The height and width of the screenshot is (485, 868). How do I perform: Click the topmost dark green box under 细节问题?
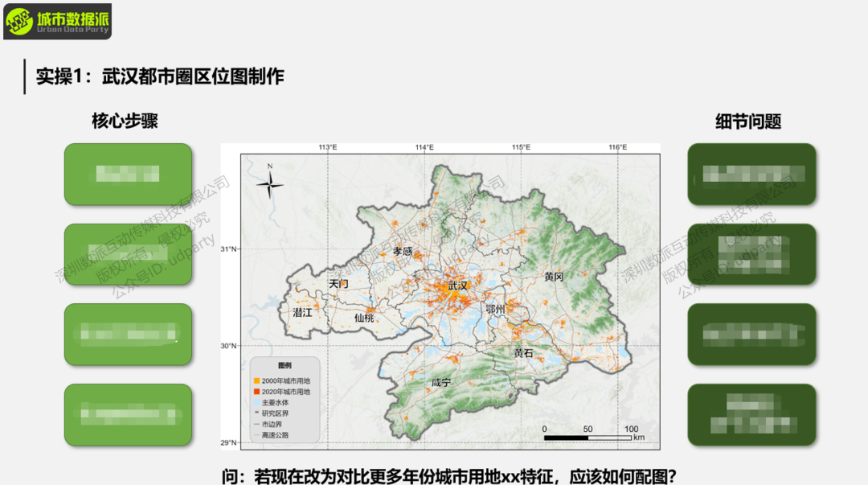pos(751,174)
